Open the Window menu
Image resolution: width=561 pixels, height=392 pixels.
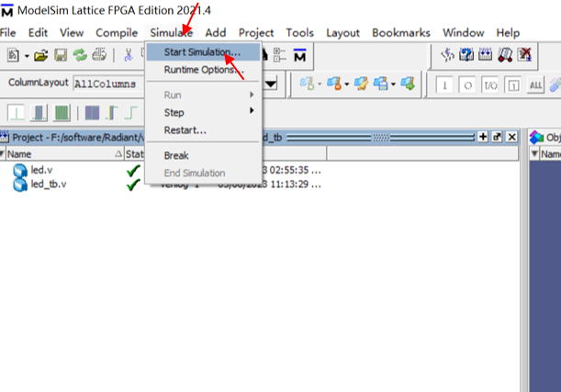(464, 33)
